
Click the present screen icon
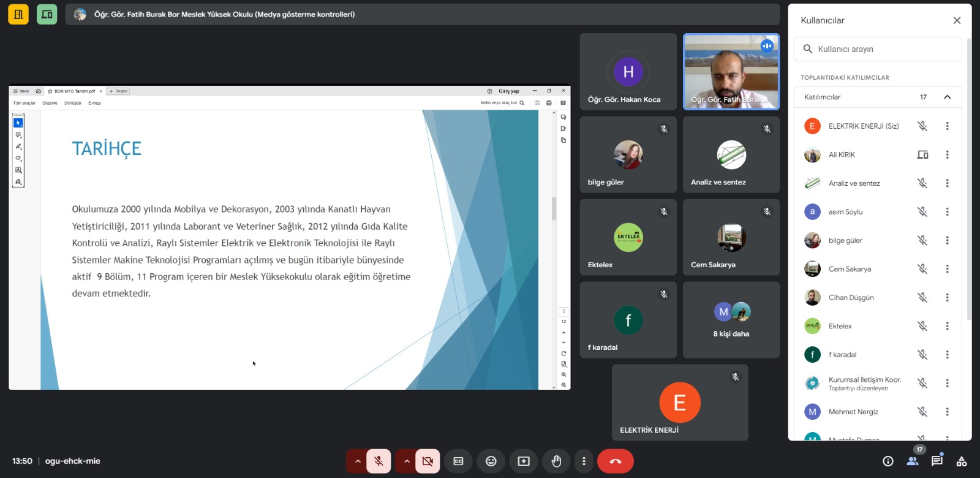coord(524,461)
